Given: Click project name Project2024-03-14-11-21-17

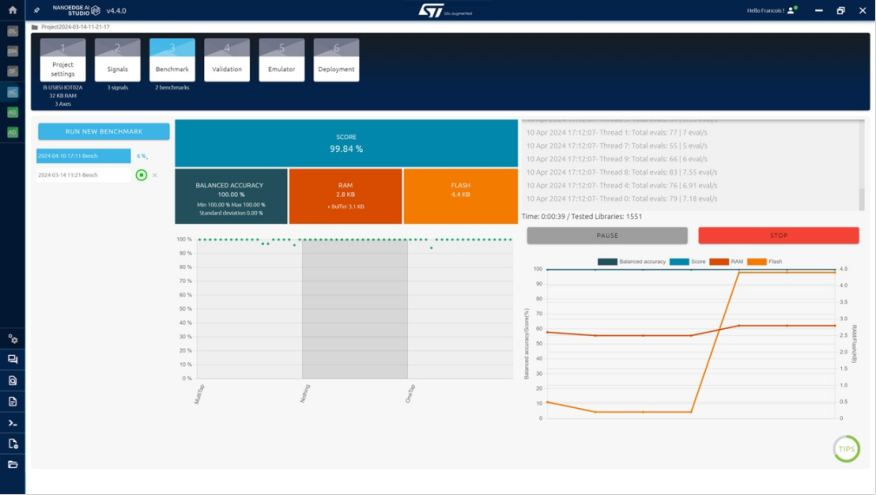Looking at the screenshot, I should [x=75, y=27].
